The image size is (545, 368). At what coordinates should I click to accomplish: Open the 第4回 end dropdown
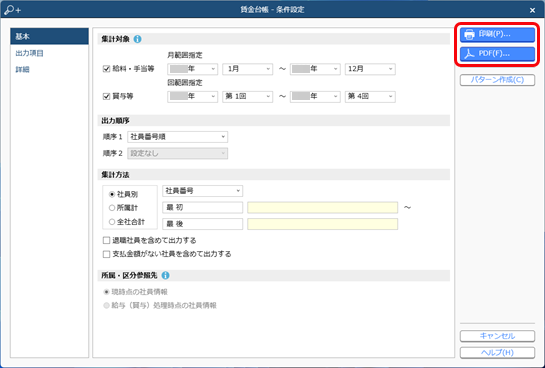click(x=370, y=97)
